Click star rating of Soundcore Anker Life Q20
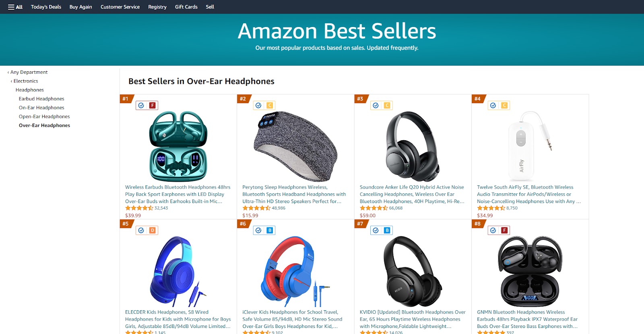The image size is (644, 334). pos(374,208)
